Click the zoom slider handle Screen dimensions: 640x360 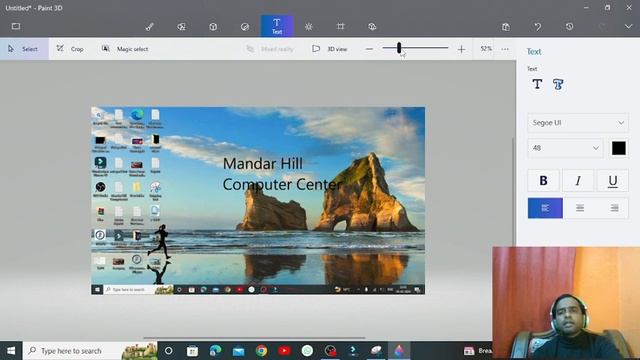point(399,48)
